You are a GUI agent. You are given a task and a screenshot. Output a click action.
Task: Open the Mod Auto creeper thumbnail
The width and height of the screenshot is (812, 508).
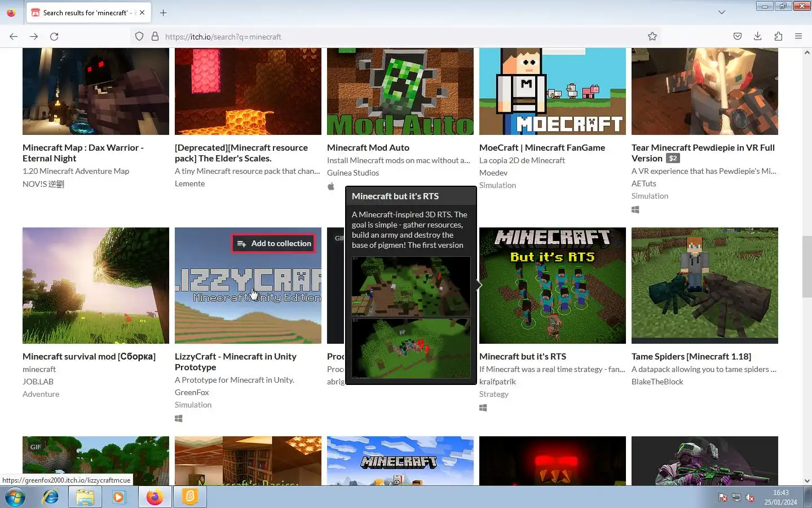tap(400, 91)
